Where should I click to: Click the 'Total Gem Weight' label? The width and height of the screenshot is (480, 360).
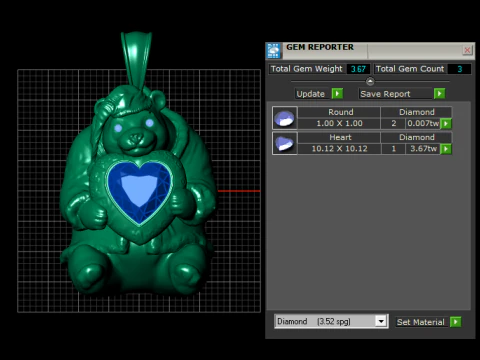(x=306, y=69)
